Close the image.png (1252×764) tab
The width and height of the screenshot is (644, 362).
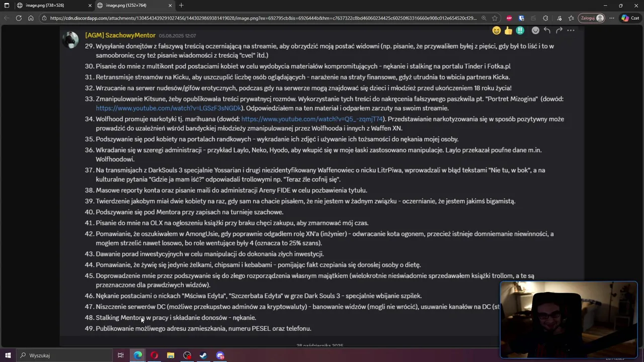tap(170, 6)
